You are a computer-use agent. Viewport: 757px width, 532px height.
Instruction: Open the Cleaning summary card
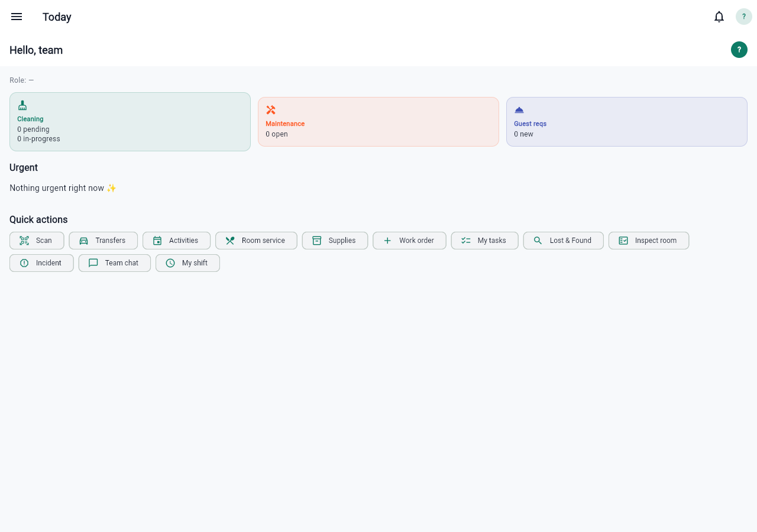(130, 122)
